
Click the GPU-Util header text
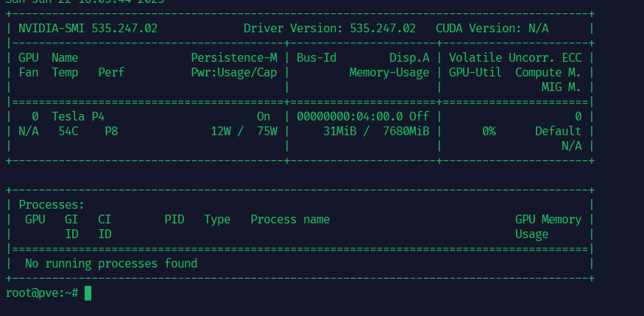click(x=475, y=73)
